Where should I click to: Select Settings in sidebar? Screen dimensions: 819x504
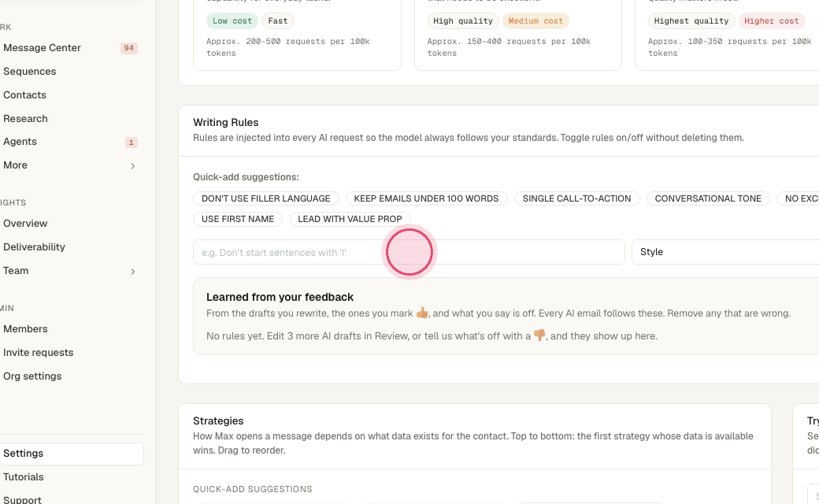pyautogui.click(x=72, y=454)
